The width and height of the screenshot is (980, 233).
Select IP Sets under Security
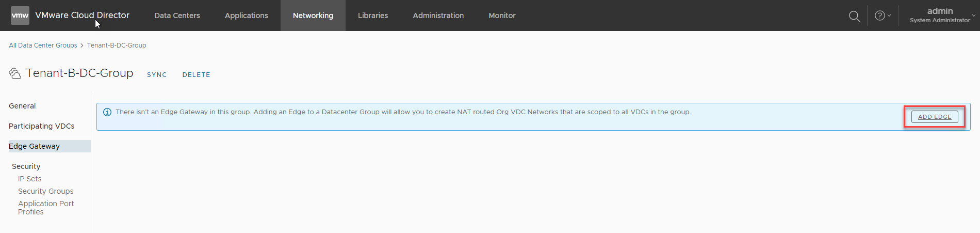coord(29,179)
